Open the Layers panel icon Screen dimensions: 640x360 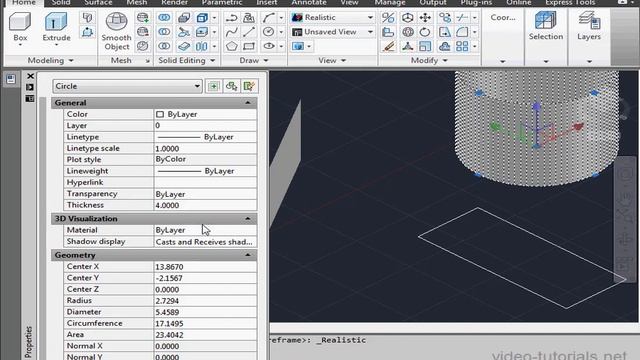point(589,21)
